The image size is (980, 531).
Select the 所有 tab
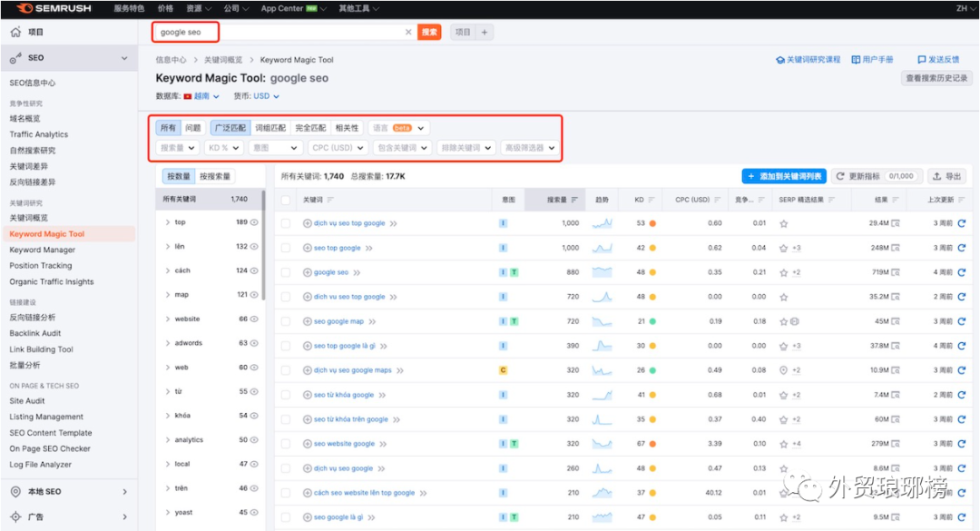[168, 128]
